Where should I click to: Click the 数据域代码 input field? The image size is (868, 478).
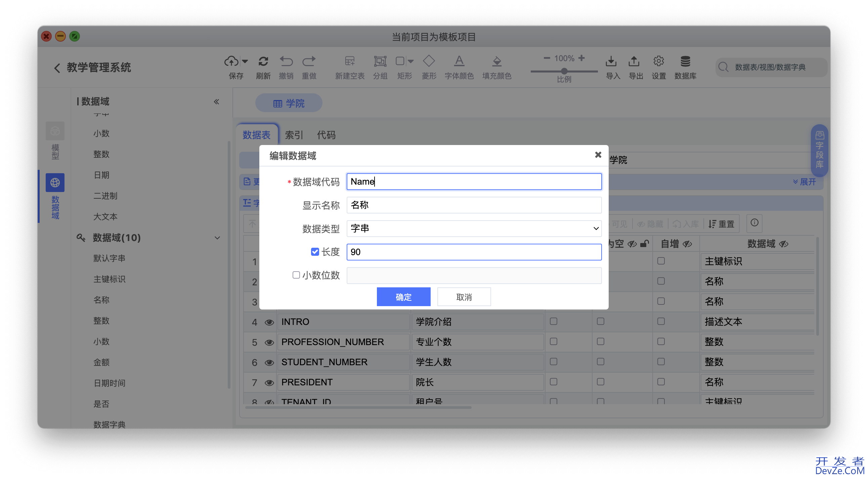[x=474, y=182]
